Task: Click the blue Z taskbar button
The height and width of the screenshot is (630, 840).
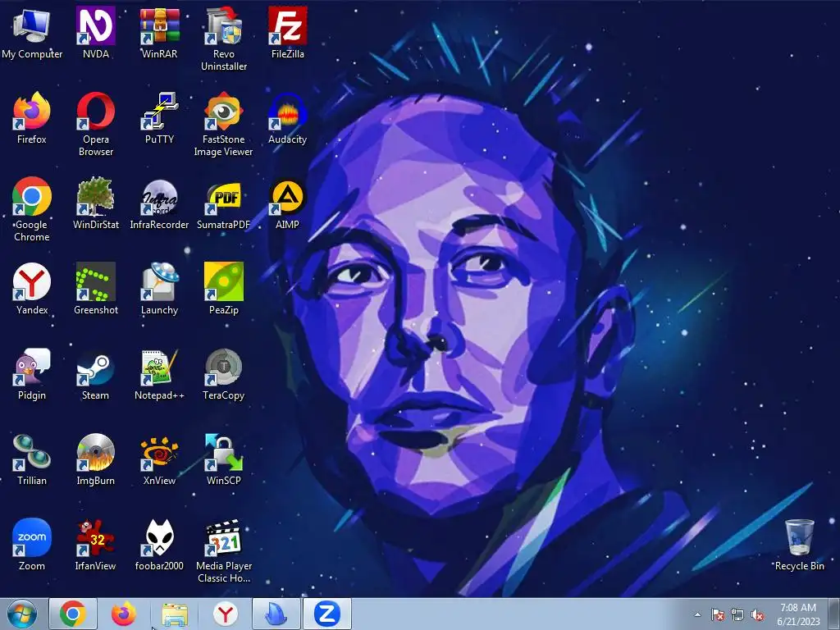Action: click(327, 614)
